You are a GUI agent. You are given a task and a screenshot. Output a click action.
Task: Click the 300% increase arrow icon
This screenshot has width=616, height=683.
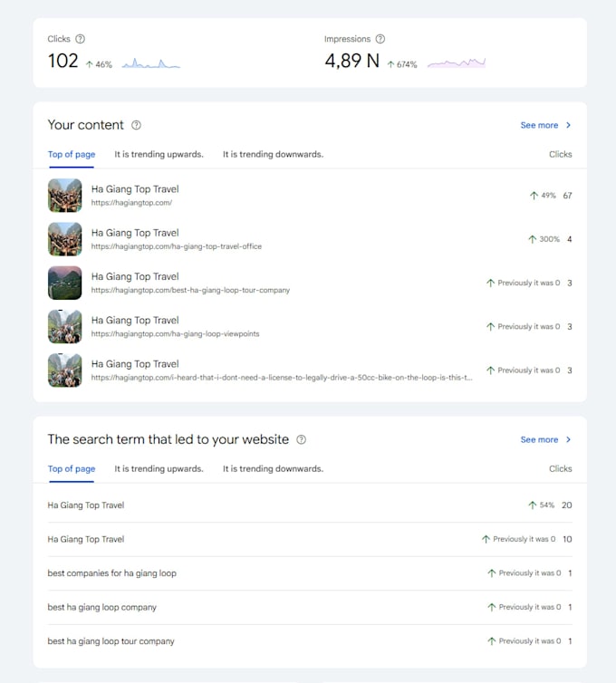click(532, 239)
